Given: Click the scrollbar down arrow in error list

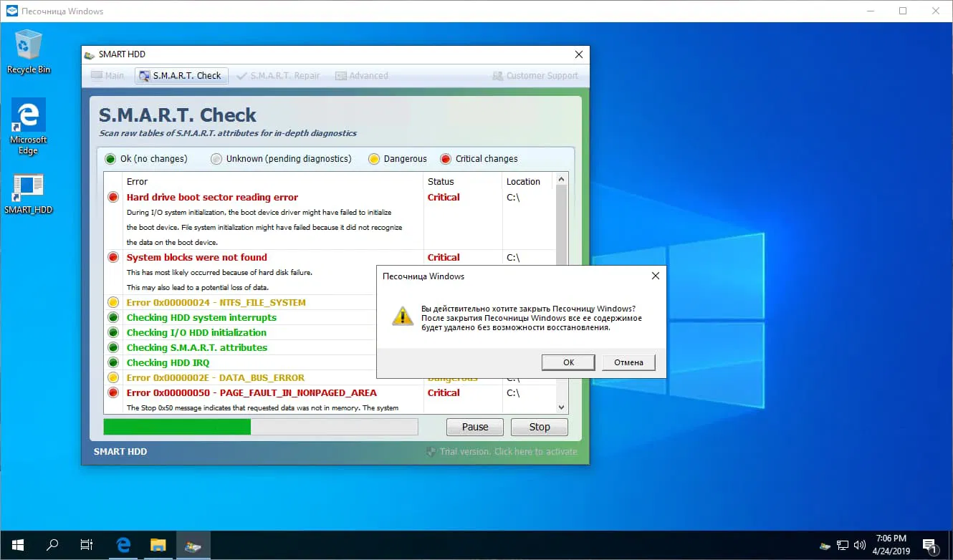Looking at the screenshot, I should (x=561, y=407).
